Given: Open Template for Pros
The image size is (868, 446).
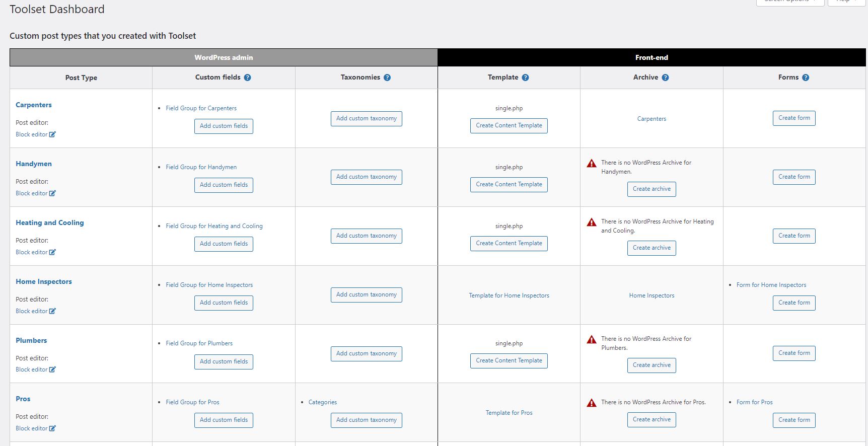Looking at the screenshot, I should [x=509, y=413].
